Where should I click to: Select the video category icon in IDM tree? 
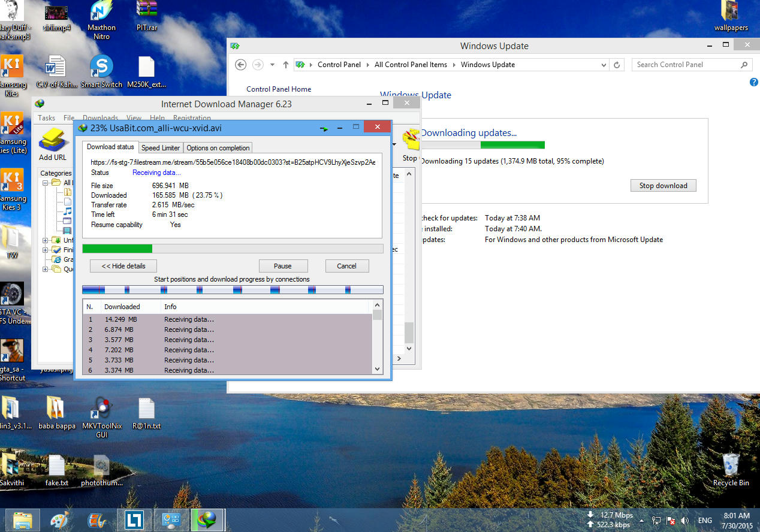tap(67, 230)
